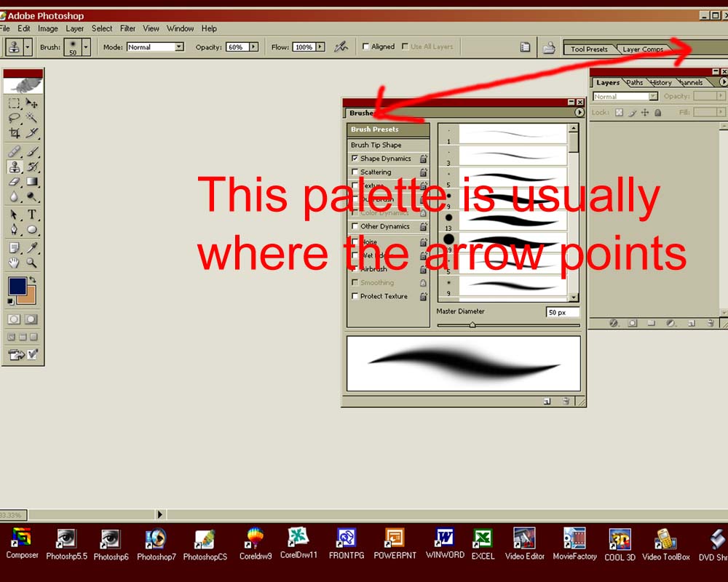Click the Brush Presets heading

tap(375, 129)
